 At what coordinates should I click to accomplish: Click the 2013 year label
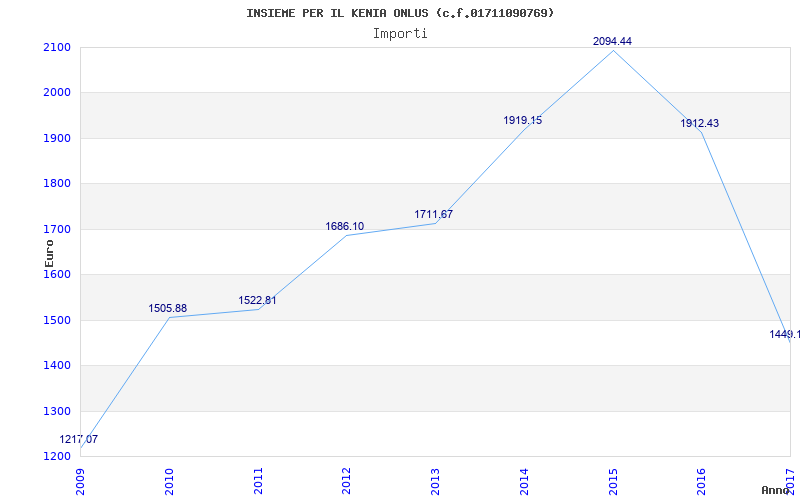point(436,481)
